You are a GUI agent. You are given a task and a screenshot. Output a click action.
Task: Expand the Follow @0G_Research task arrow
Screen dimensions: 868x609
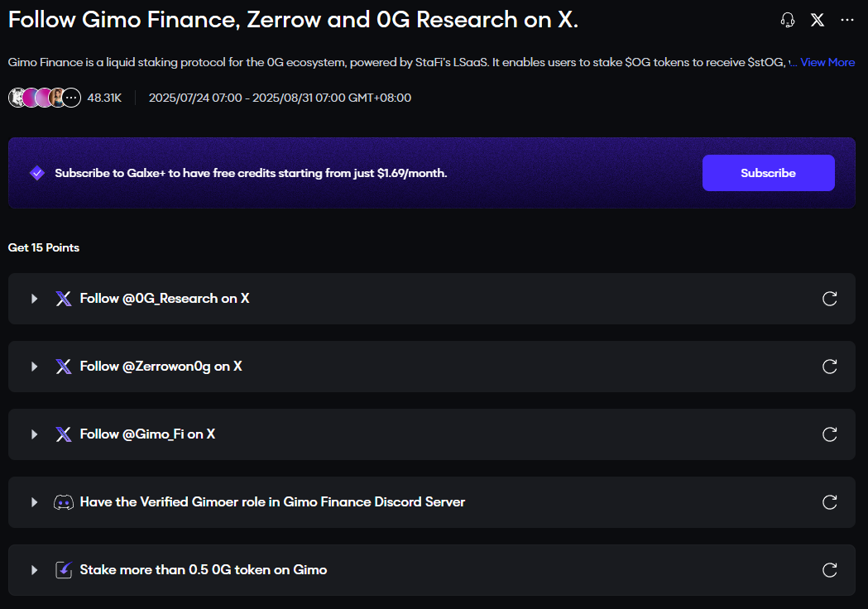click(34, 299)
